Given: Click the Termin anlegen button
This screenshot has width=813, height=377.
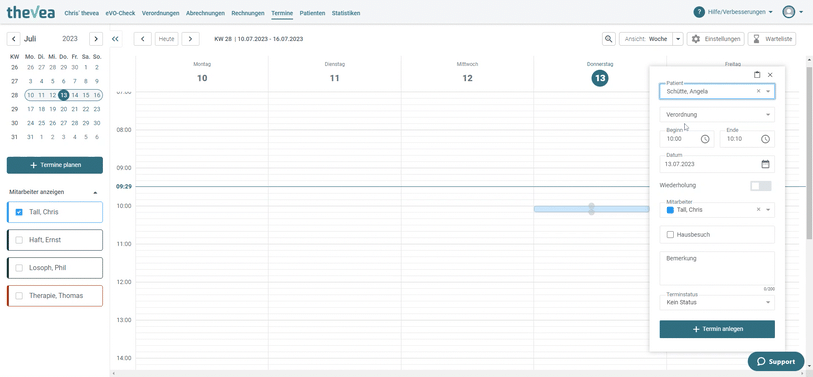Looking at the screenshot, I should tap(717, 329).
